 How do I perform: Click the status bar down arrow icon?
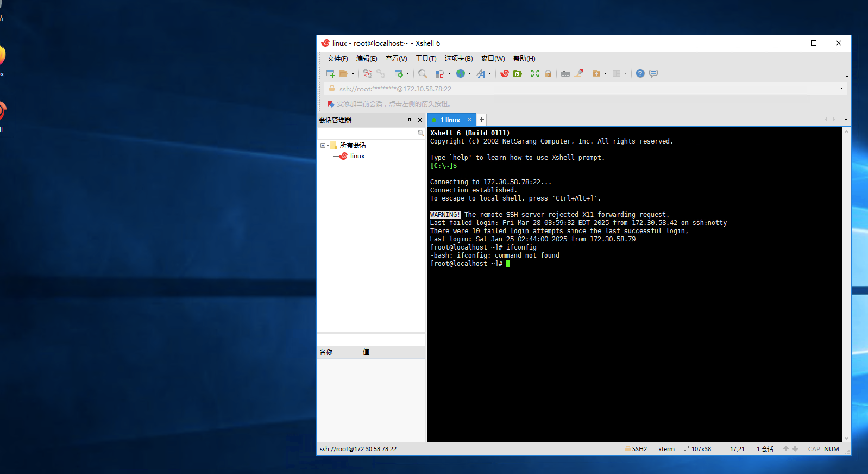pyautogui.click(x=795, y=449)
